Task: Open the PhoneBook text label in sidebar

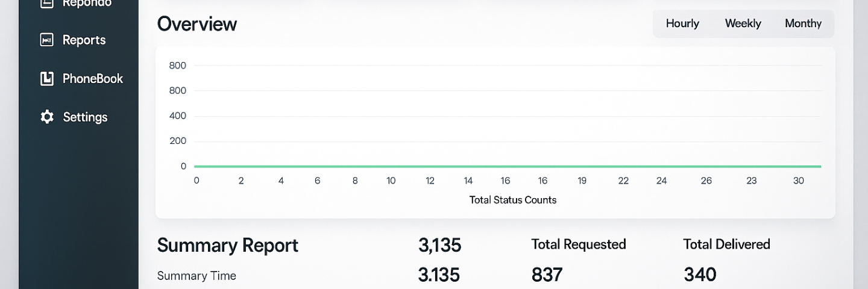Action: tap(92, 79)
